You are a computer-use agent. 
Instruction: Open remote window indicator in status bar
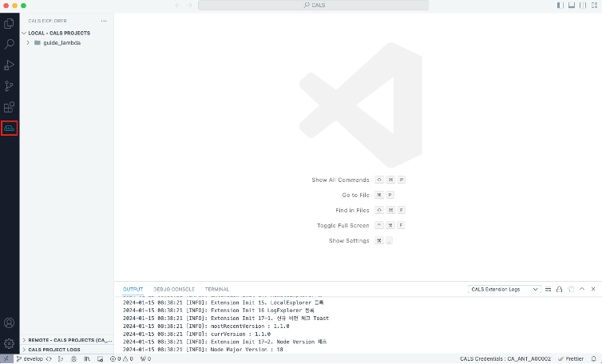[x=6, y=359]
